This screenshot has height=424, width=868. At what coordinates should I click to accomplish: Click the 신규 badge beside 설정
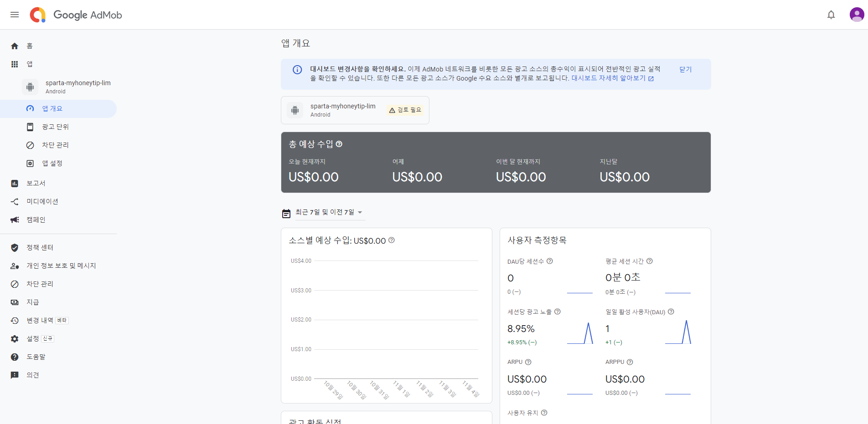click(x=48, y=339)
